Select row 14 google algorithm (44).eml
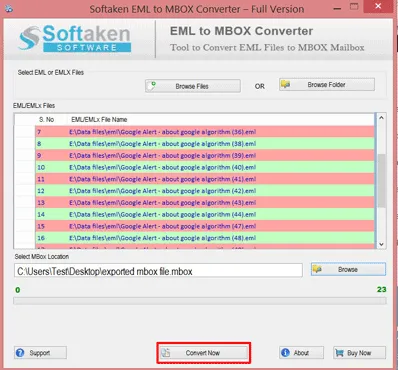Viewport: 398px width, 370px height. 205,214
